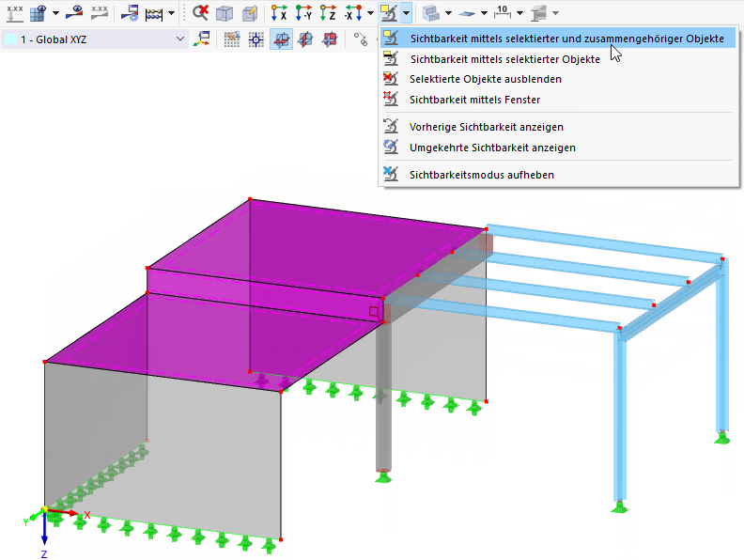
Task: View model in X direction
Action: pyautogui.click(x=279, y=13)
